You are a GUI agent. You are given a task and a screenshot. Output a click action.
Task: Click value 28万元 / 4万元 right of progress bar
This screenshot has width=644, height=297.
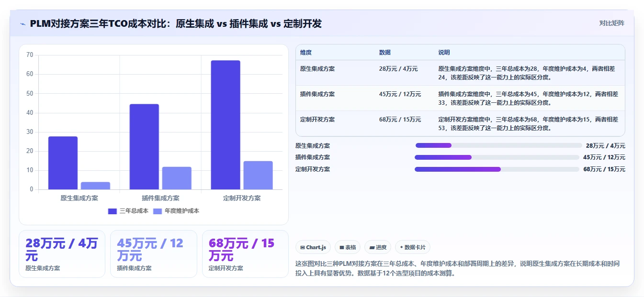606,146
